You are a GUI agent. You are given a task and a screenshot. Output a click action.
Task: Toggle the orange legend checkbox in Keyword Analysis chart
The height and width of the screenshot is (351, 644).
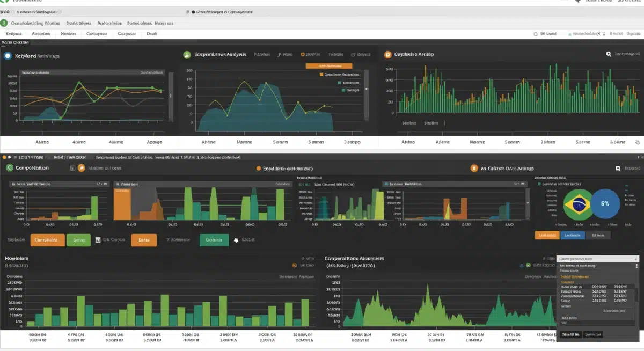(321, 75)
